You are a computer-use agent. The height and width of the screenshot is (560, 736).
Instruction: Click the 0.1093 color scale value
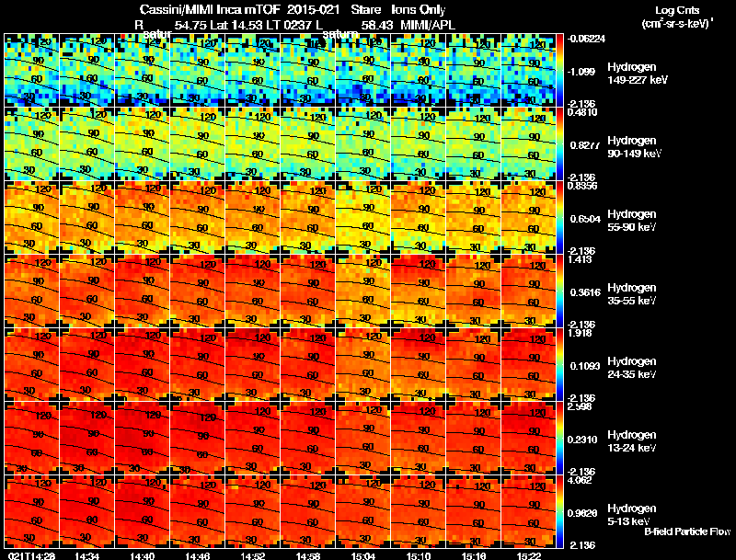pos(585,366)
